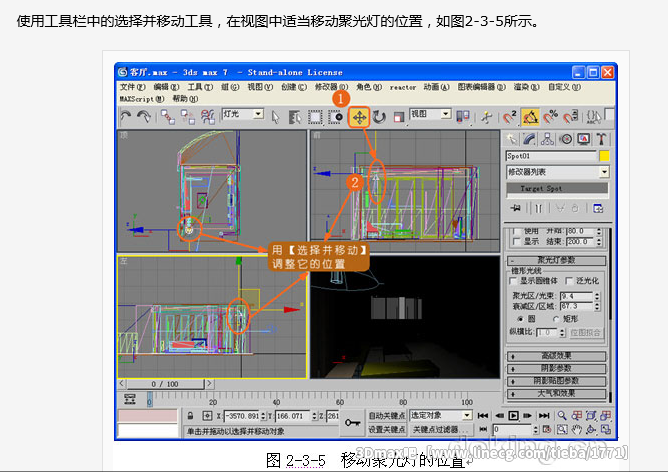
Task: Expand the 大气和效果 rollout
Action: [556, 393]
